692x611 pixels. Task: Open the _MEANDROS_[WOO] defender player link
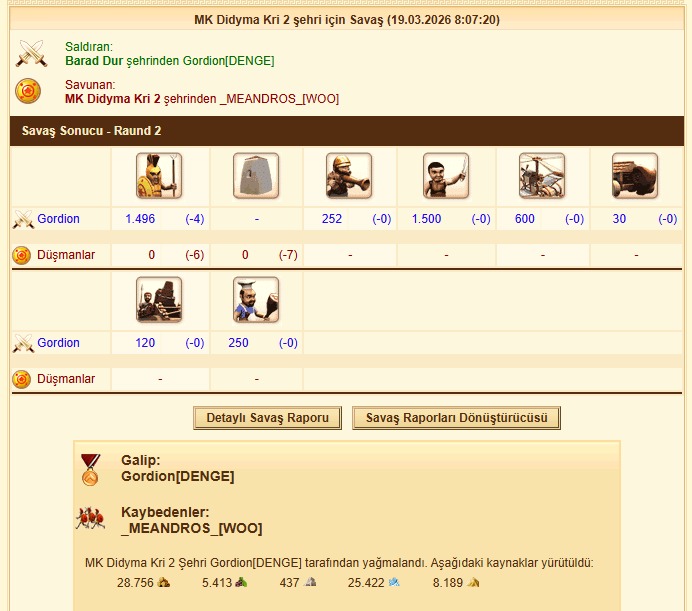[279, 99]
